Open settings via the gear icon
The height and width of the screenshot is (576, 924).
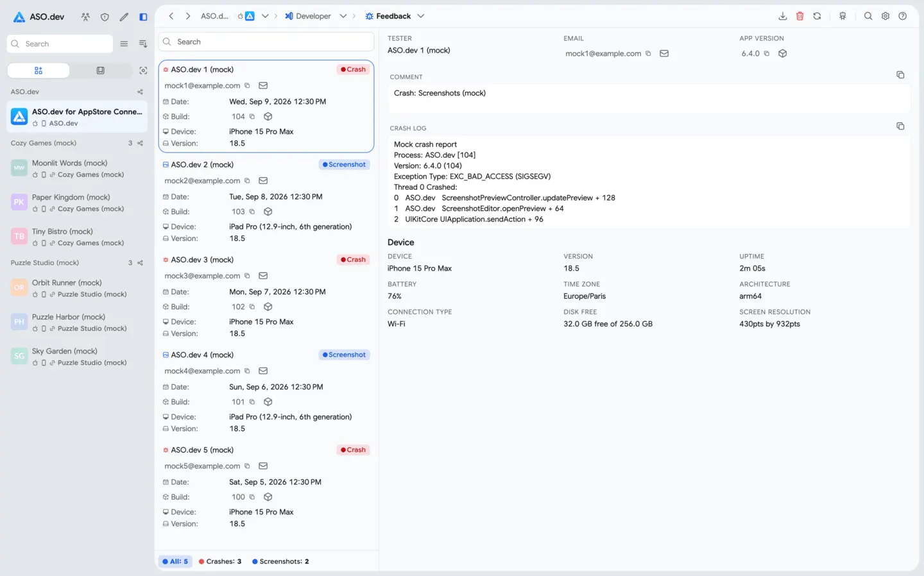[x=885, y=16]
